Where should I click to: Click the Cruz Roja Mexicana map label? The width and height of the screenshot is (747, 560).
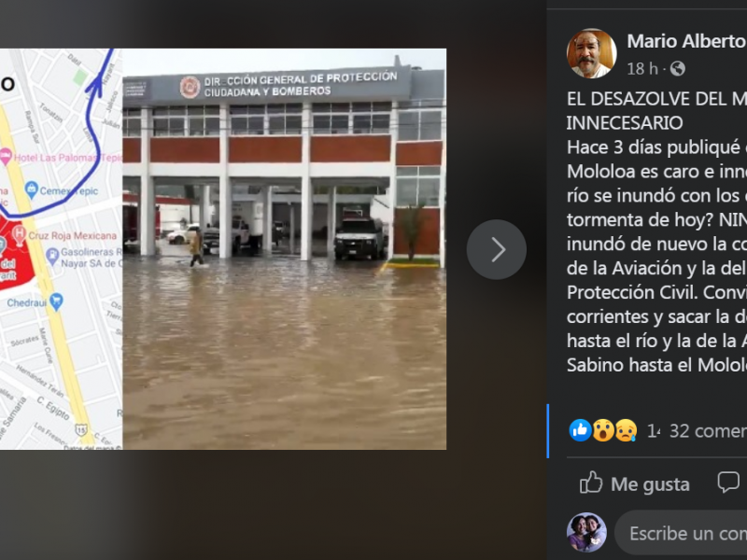coord(72,236)
